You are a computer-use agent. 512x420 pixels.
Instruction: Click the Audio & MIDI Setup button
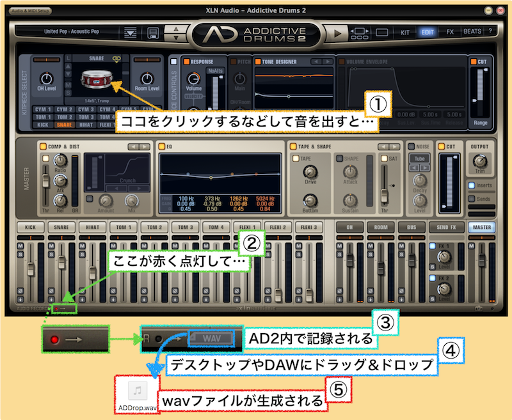point(30,11)
